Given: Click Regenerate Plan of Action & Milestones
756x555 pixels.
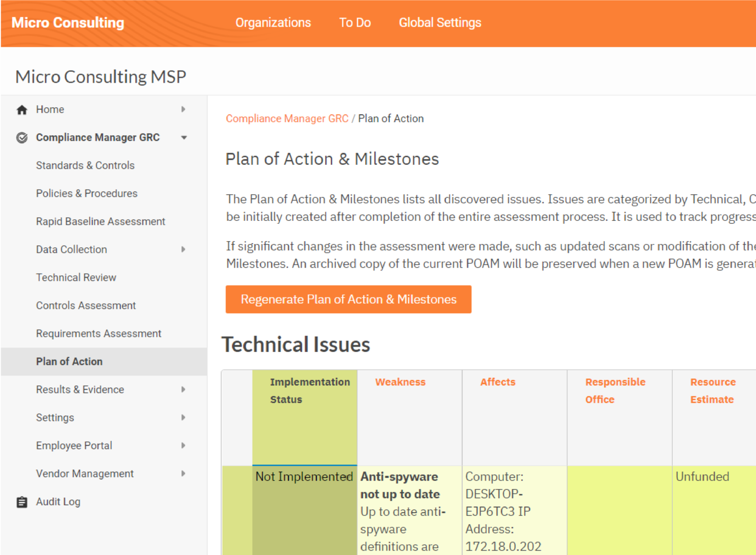Looking at the screenshot, I should [348, 299].
